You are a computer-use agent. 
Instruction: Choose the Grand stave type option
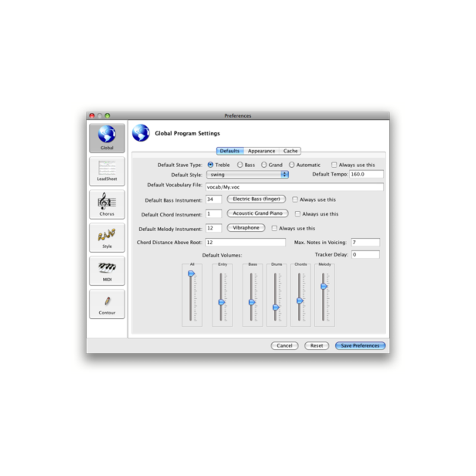264,165
